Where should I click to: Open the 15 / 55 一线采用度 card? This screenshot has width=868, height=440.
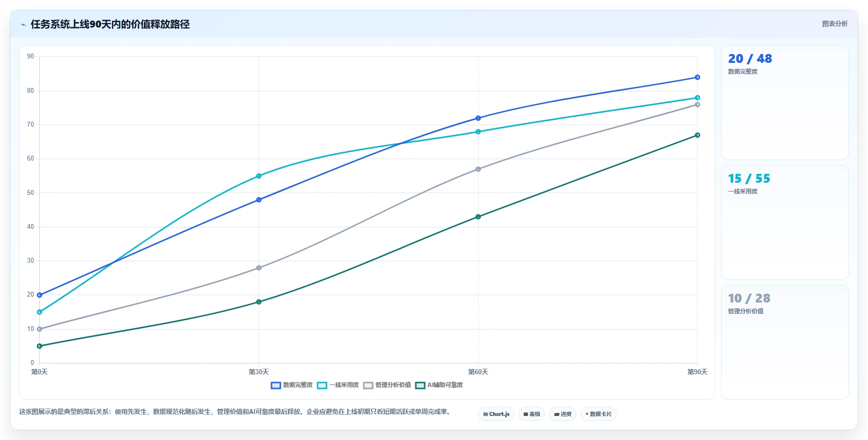(785, 222)
